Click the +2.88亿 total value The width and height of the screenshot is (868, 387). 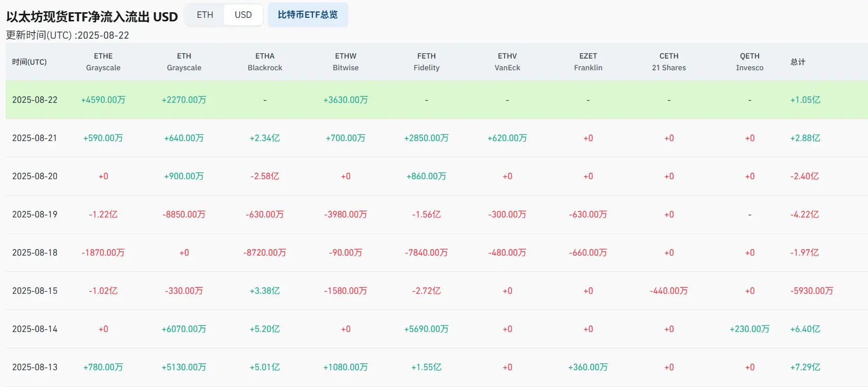click(805, 138)
